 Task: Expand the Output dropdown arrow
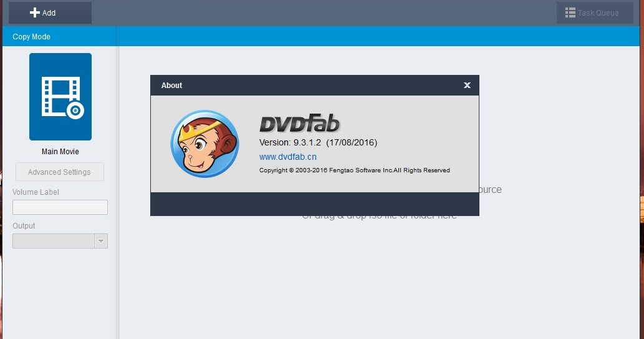(101, 241)
